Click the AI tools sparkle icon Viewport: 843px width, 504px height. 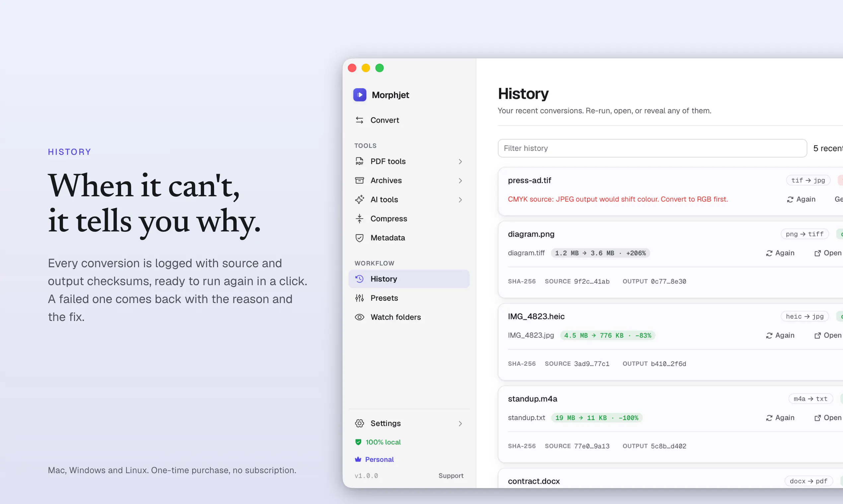tap(359, 199)
